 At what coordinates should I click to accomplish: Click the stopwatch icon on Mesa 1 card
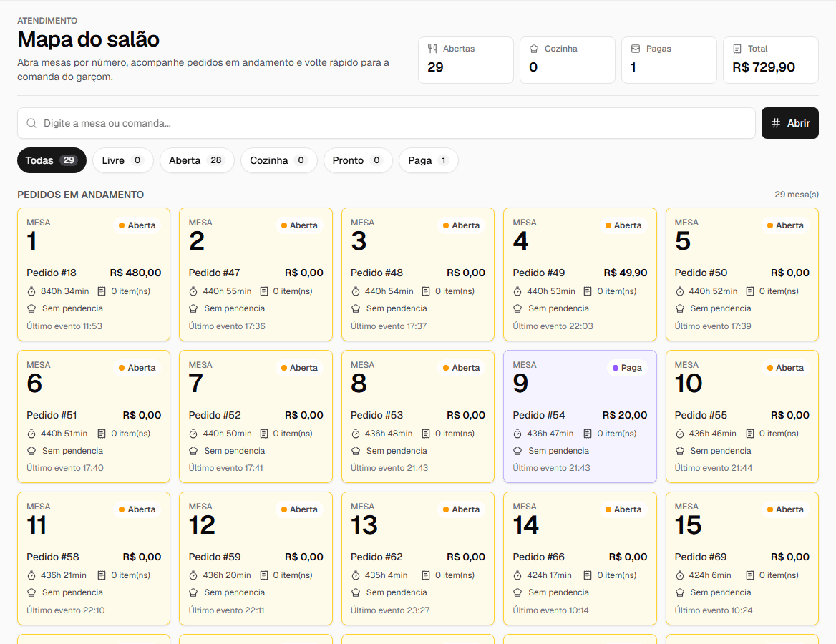(x=31, y=292)
